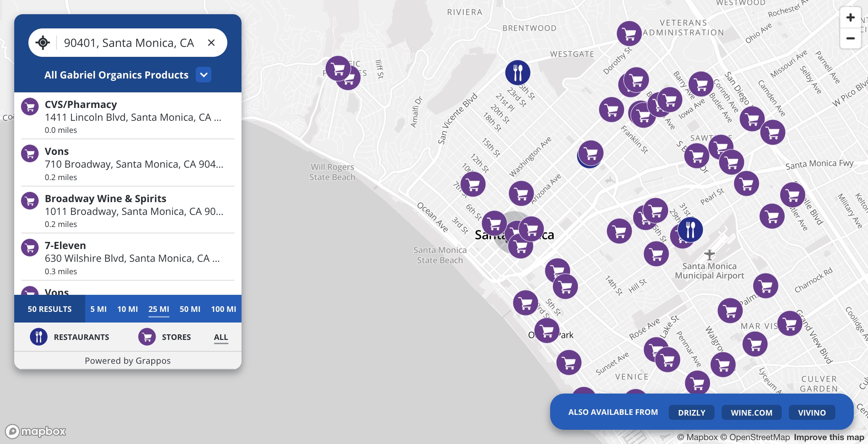Screen dimensions: 868x444
Task: Zoom in on the map
Action: 850,17
